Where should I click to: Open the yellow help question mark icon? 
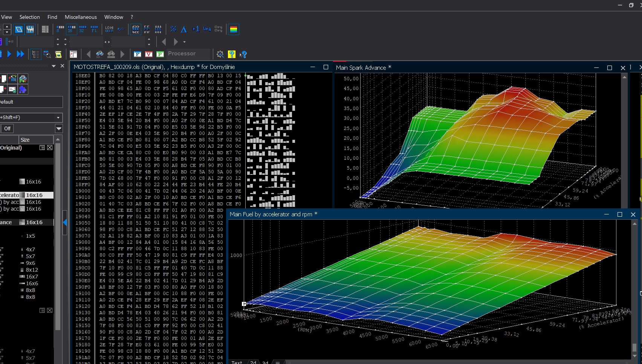pyautogui.click(x=232, y=54)
